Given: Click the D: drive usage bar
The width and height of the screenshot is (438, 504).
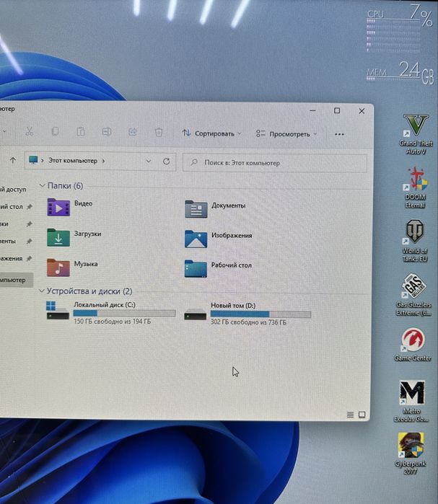Looking at the screenshot, I should [260, 314].
